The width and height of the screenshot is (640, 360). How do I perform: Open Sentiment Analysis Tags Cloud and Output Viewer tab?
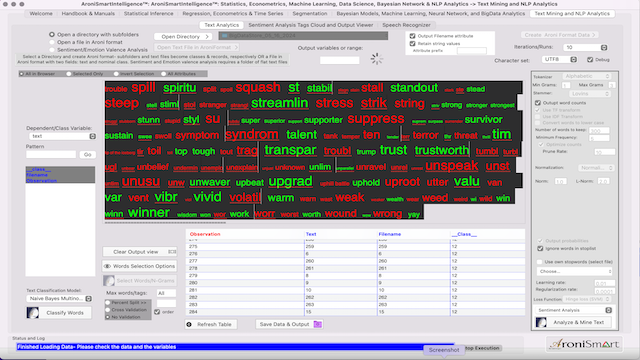tap(311, 25)
